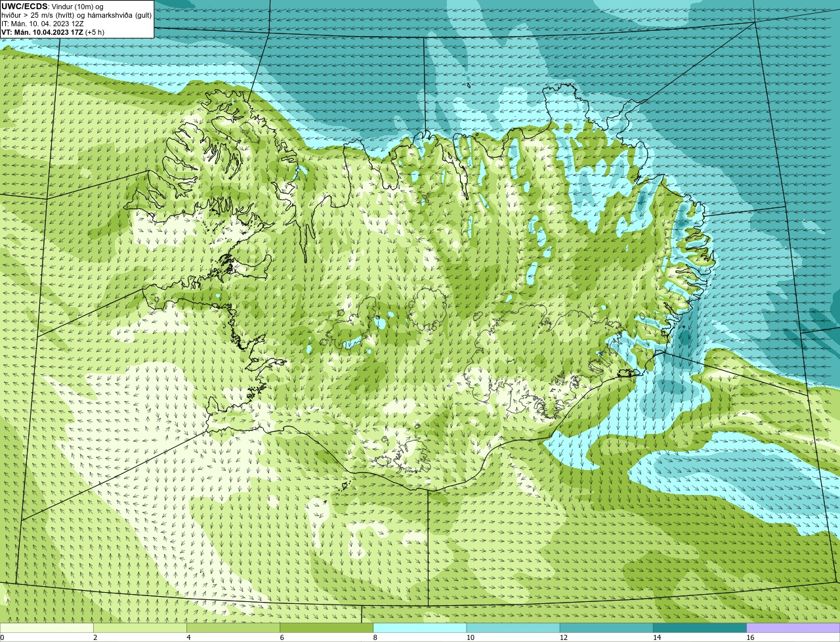Click the pale yellow 0–2 legend swatch

(47, 628)
